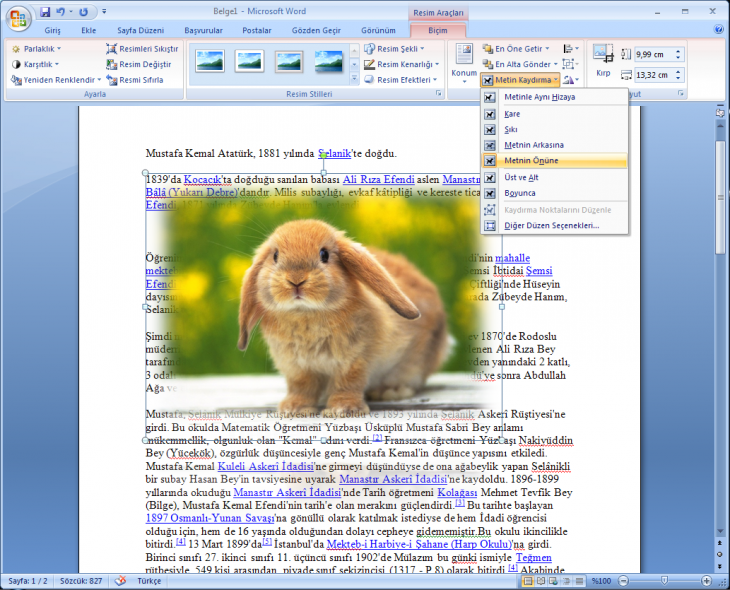Image resolution: width=730 pixels, height=590 pixels.
Task: Open Word help icon
Action: tap(718, 29)
